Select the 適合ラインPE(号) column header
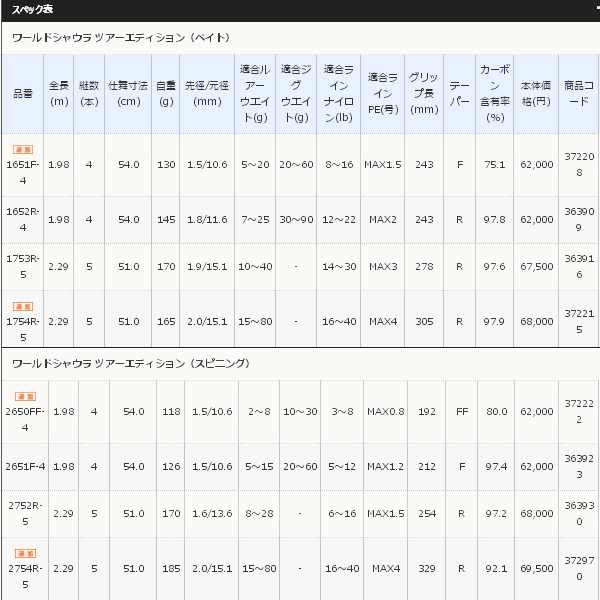Viewport: 600px width, 600px height. click(x=383, y=93)
